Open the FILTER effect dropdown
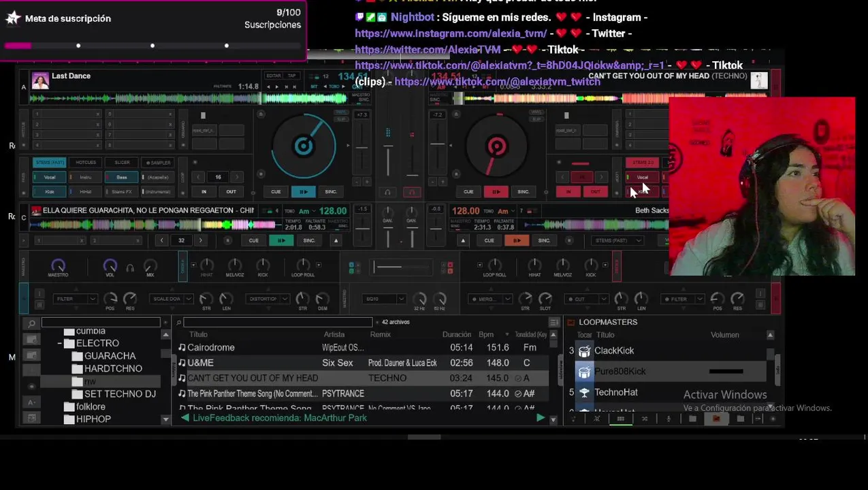868x490 pixels. pyautogui.click(x=76, y=299)
